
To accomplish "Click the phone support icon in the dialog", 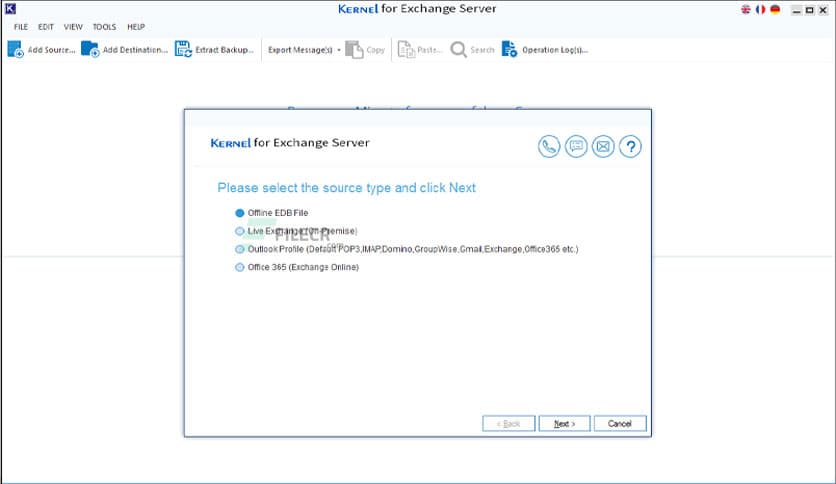I will [x=549, y=146].
